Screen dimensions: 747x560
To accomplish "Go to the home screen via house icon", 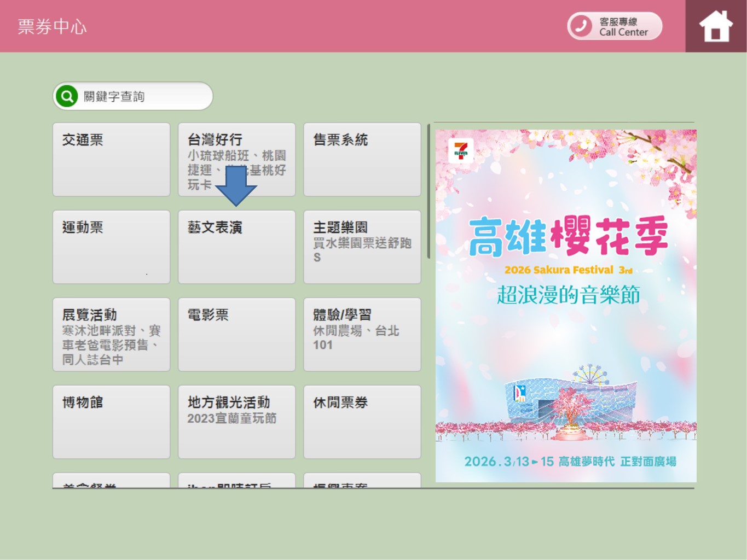I will [715, 26].
